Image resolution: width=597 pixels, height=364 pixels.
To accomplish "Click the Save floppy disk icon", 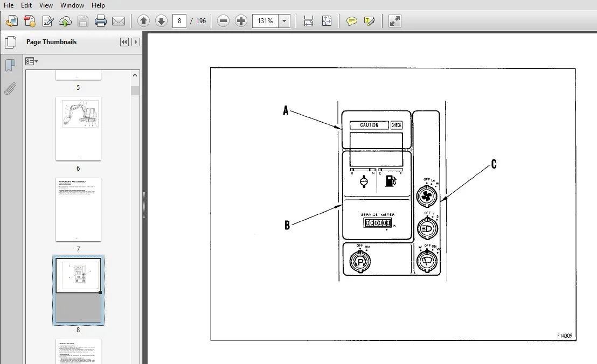I will [82, 21].
